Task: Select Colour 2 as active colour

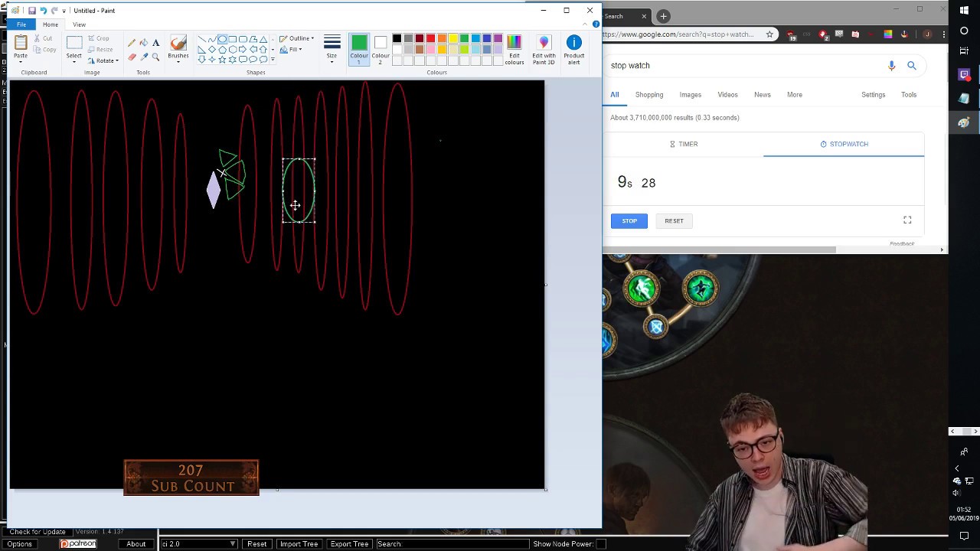Action: [x=381, y=49]
